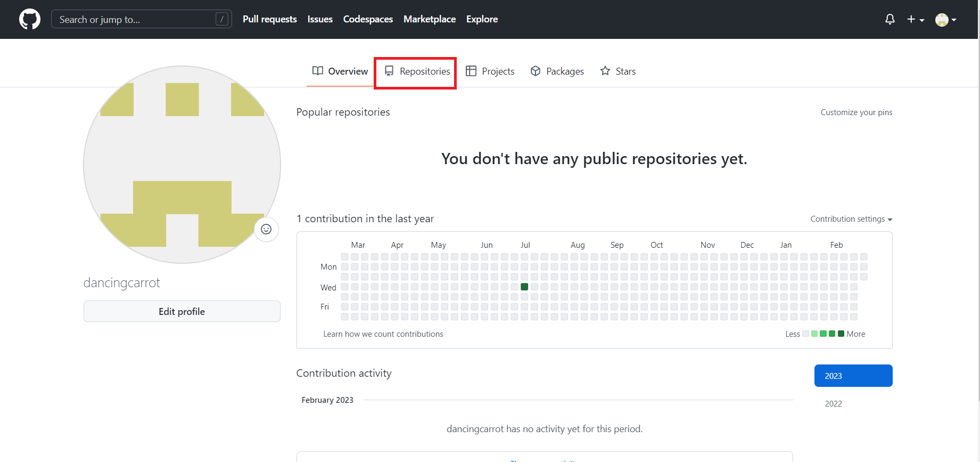Open the user avatar menu
Image resolution: width=980 pixels, height=462 pixels.
click(946, 20)
